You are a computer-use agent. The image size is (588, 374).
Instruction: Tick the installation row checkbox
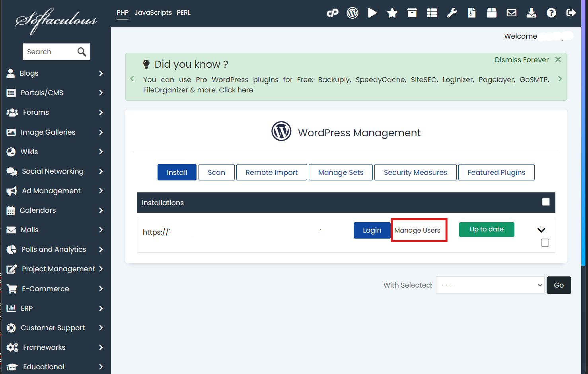545,243
